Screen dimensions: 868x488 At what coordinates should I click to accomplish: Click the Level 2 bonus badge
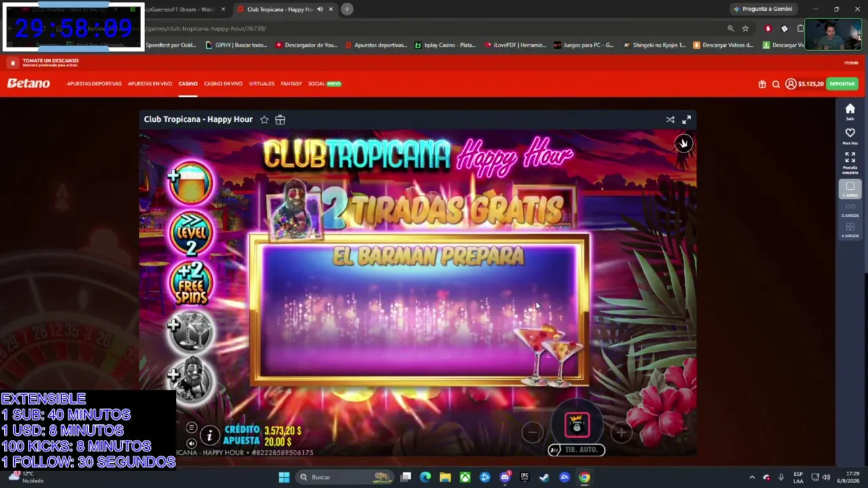191,233
